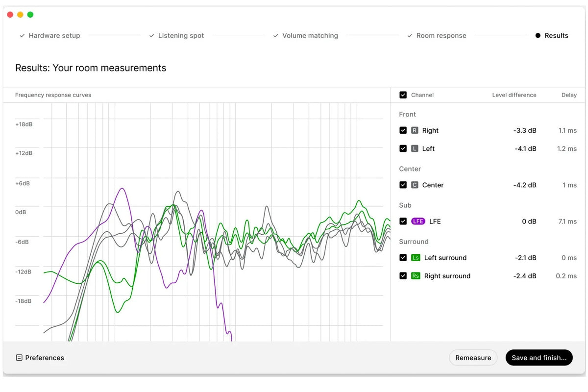
Task: Click the R channel badge icon
Action: pos(415,130)
